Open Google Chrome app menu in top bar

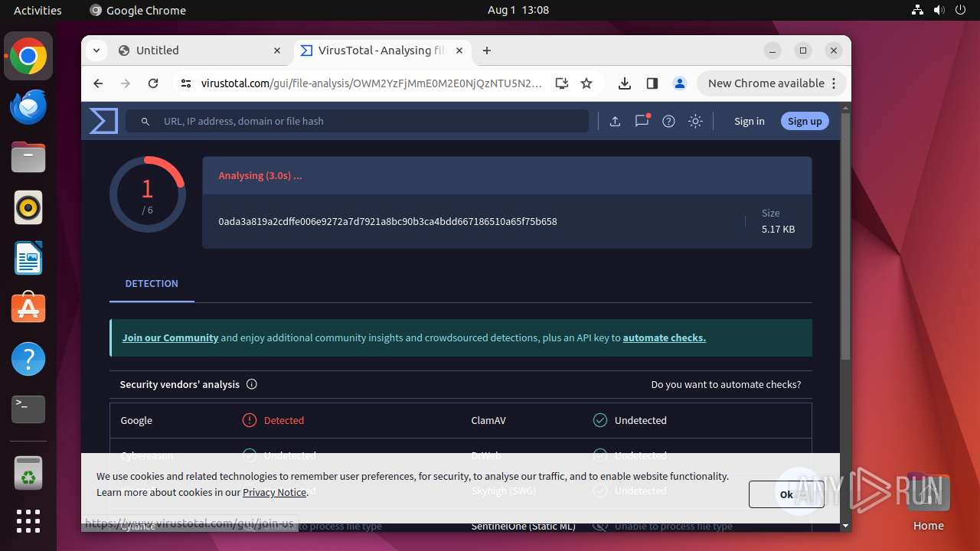pos(138,10)
